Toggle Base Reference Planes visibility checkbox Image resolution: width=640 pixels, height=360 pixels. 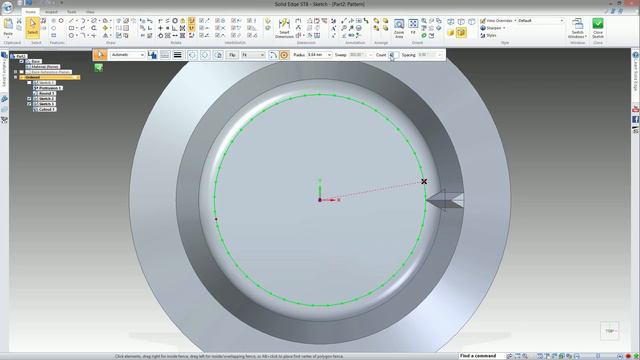22,72
